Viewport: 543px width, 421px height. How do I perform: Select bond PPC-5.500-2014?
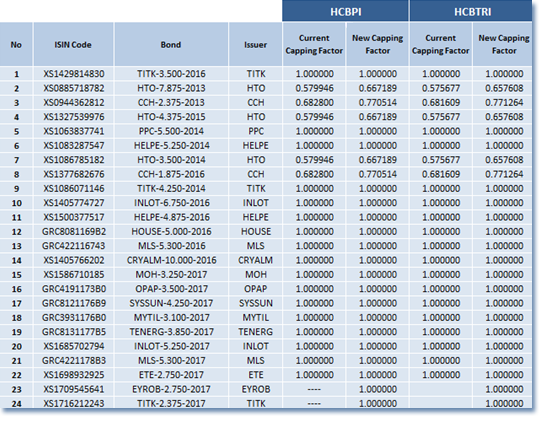(x=171, y=131)
